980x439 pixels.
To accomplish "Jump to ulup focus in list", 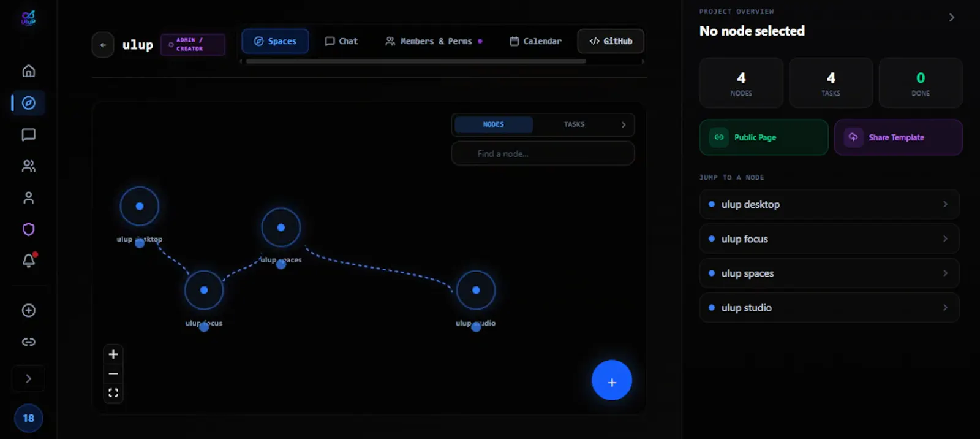I will coord(829,239).
